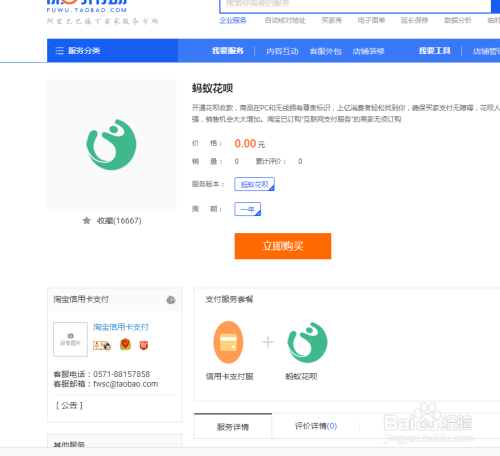Click the 企业服务 link under search
This screenshot has height=456, width=500.
click(x=233, y=20)
